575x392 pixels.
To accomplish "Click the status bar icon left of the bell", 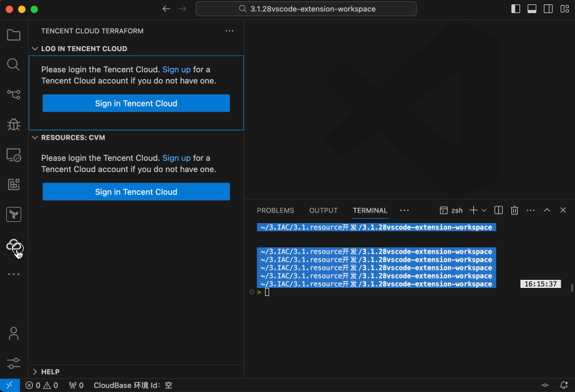I will click(x=545, y=385).
